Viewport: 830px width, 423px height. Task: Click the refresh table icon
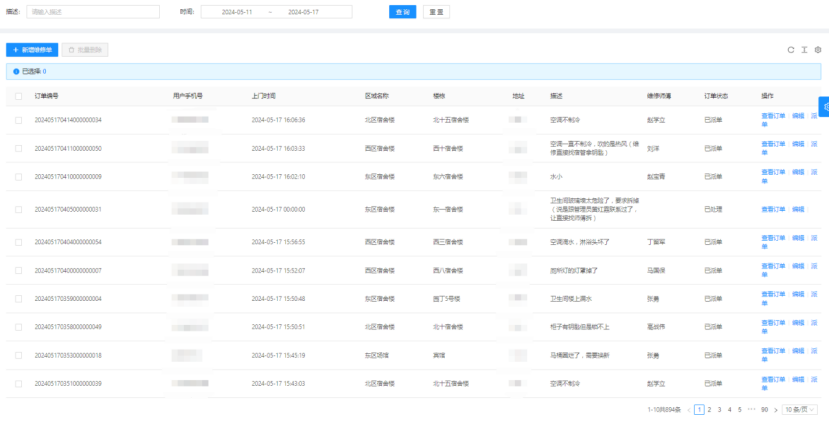click(791, 49)
